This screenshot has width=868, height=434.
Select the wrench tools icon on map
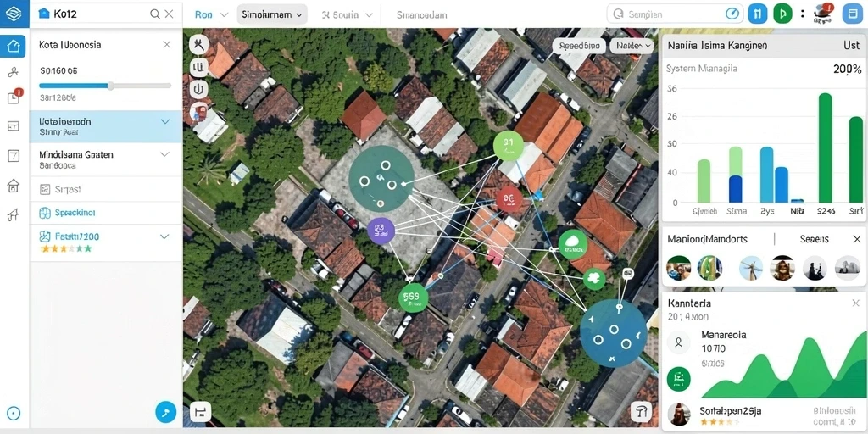coord(198,44)
